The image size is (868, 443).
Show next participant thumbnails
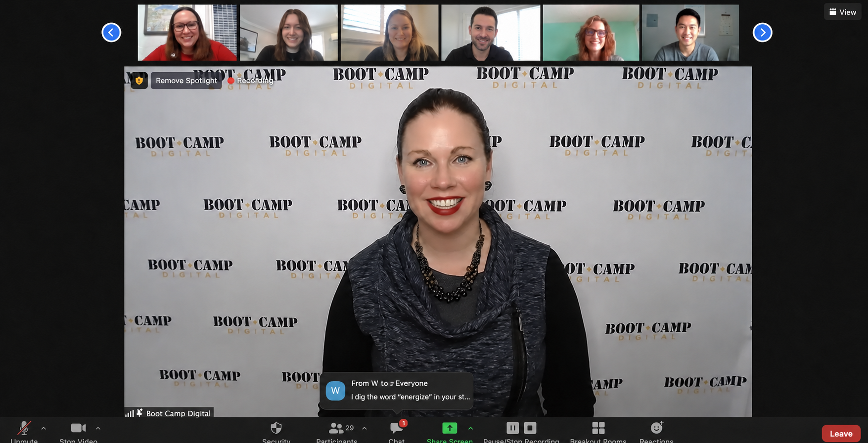[x=762, y=33]
